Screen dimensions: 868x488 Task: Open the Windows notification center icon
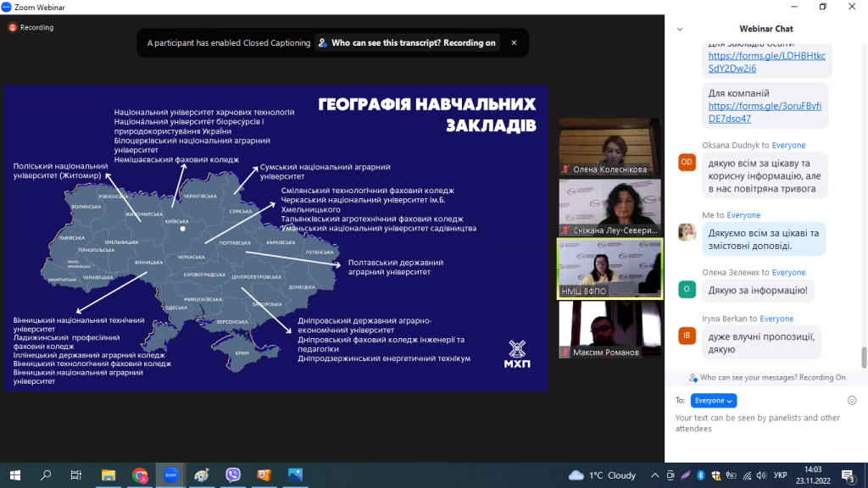(849, 475)
